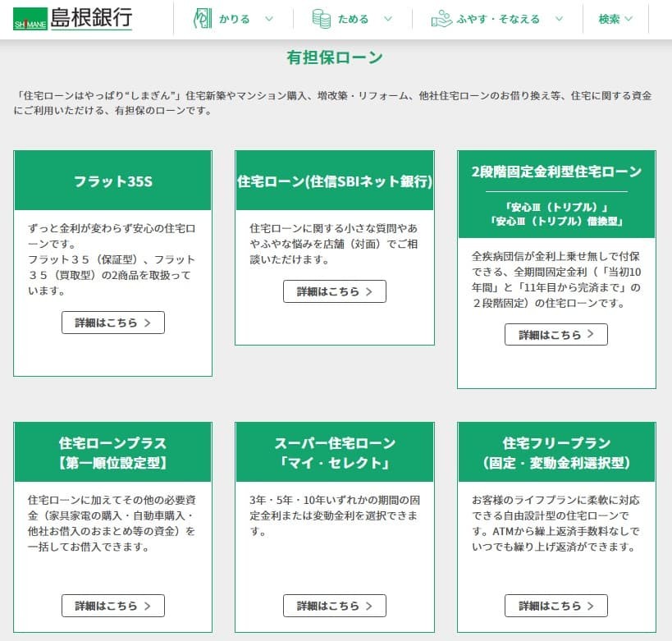Click 詳細はこちら for 住宅ローンプラス
The image size is (672, 641).
pyautogui.click(x=113, y=606)
